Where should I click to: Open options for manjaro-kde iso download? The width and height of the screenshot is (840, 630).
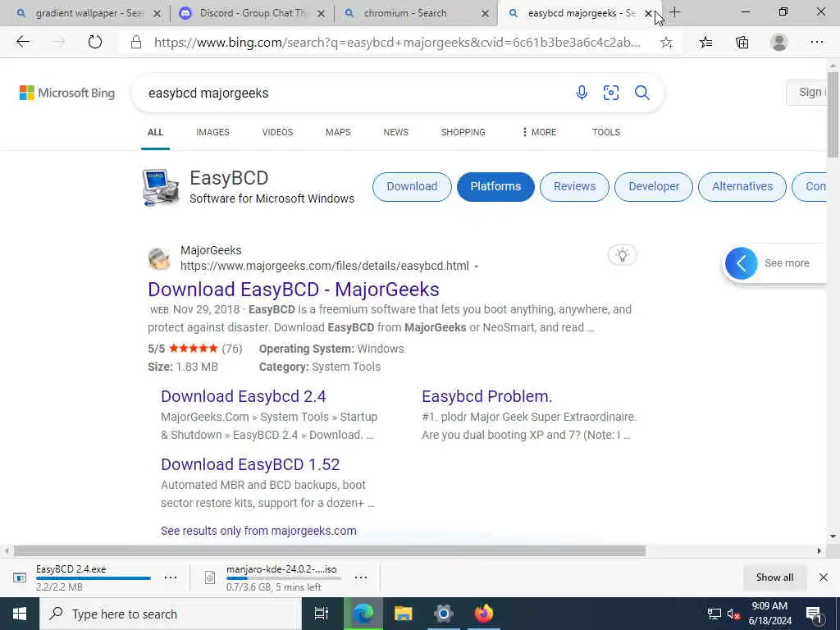click(361, 577)
